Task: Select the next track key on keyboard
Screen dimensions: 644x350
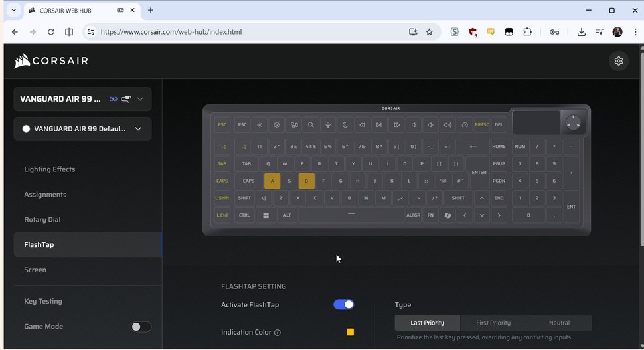Action: [397, 124]
